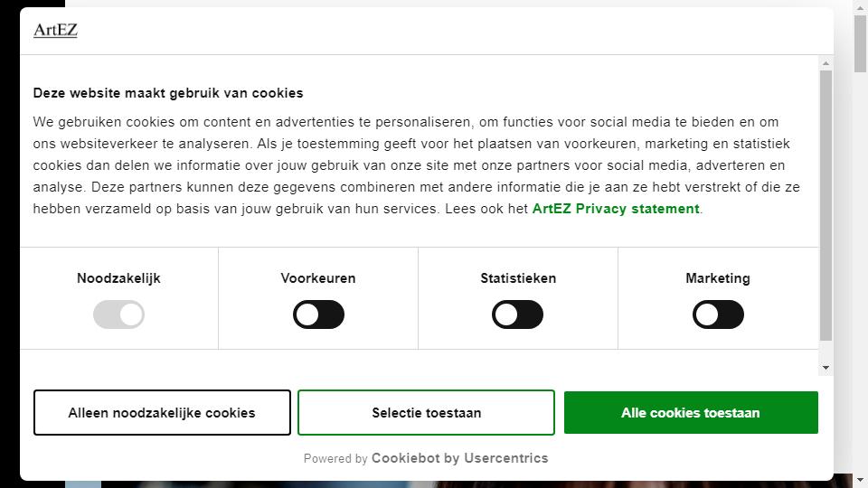This screenshot has width=868, height=488.
Task: Click the page's vertical scrollbar thumb
Action: pos(860,44)
